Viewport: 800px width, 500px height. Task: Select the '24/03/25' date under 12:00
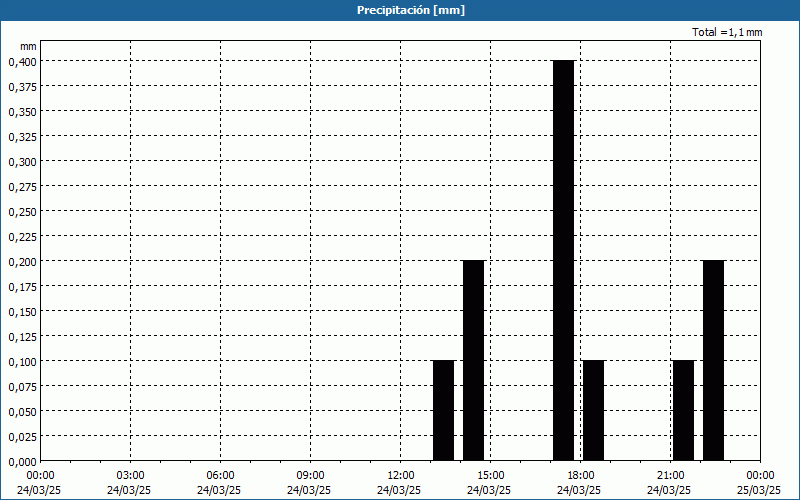[399, 490]
